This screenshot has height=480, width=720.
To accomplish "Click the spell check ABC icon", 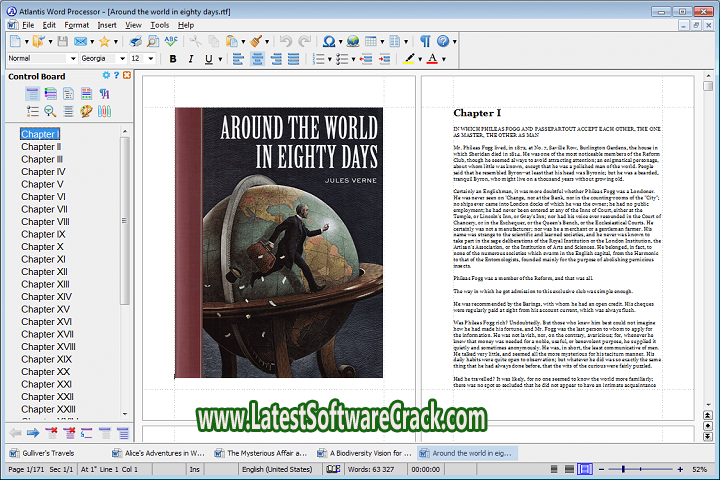I will pyautogui.click(x=171, y=41).
